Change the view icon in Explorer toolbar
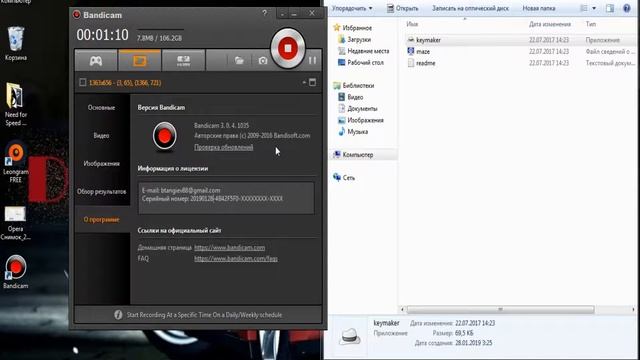Image resolution: width=640 pixels, height=360 pixels. click(584, 8)
